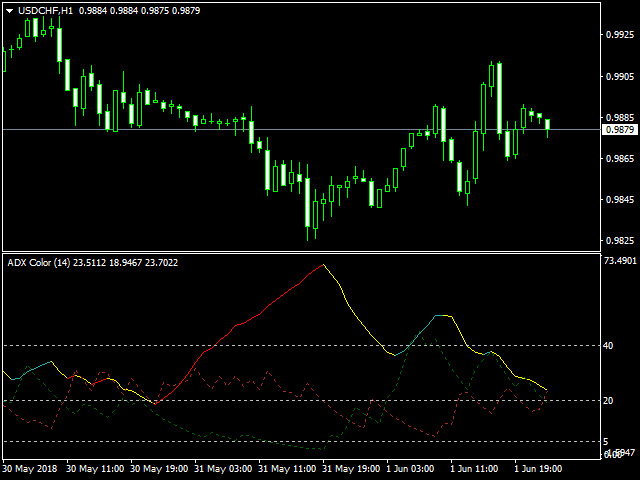
Task: Select the current price tag 0.9879
Action: coord(621,130)
